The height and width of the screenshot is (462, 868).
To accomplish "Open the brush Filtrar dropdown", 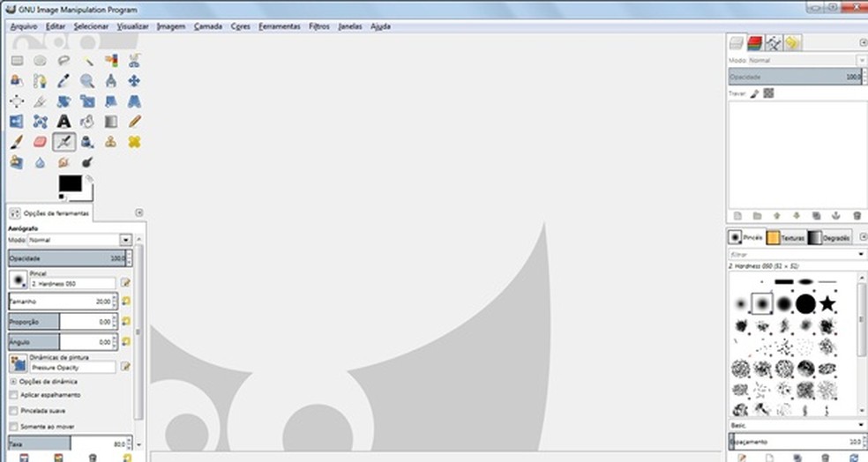I will [x=861, y=255].
